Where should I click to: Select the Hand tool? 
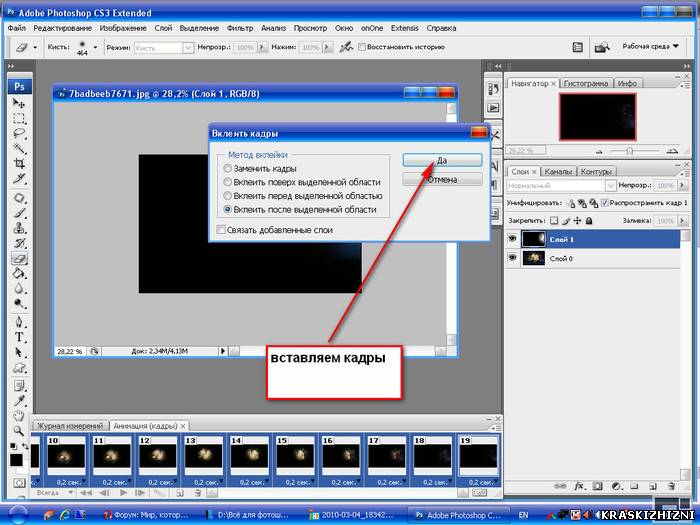coord(19,416)
